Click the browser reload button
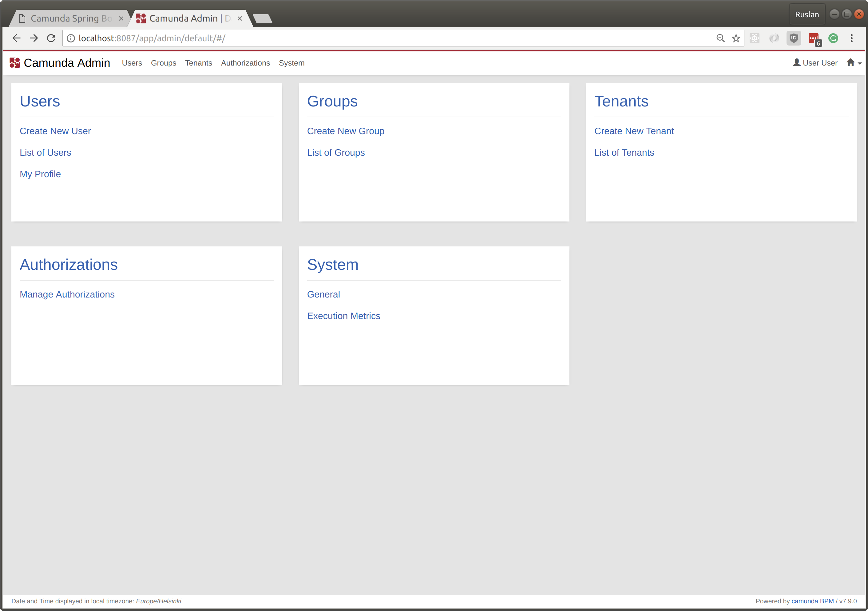Screen dimensions: 868x611 pyautogui.click(x=51, y=38)
